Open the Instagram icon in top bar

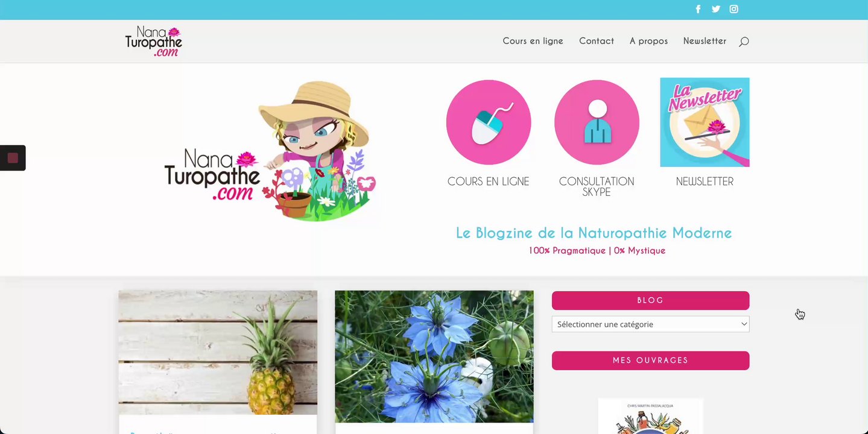(x=734, y=9)
